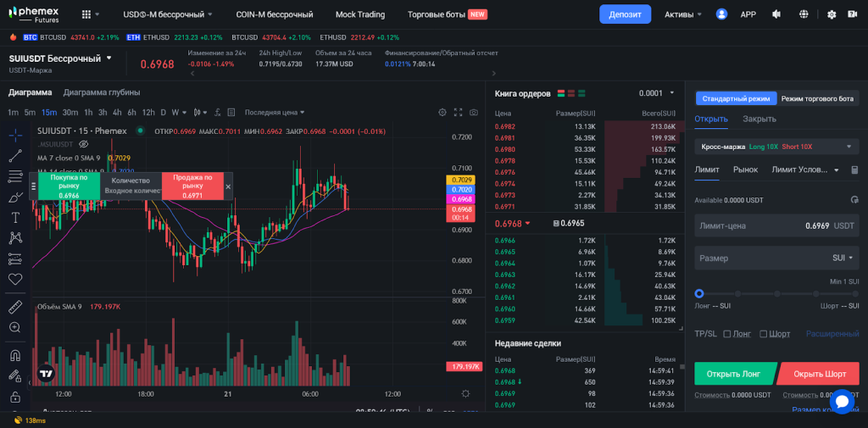The width and height of the screenshot is (868, 428).
Task: Expand the SUIUSDT Бессрочный pair selector
Action: coord(60,58)
